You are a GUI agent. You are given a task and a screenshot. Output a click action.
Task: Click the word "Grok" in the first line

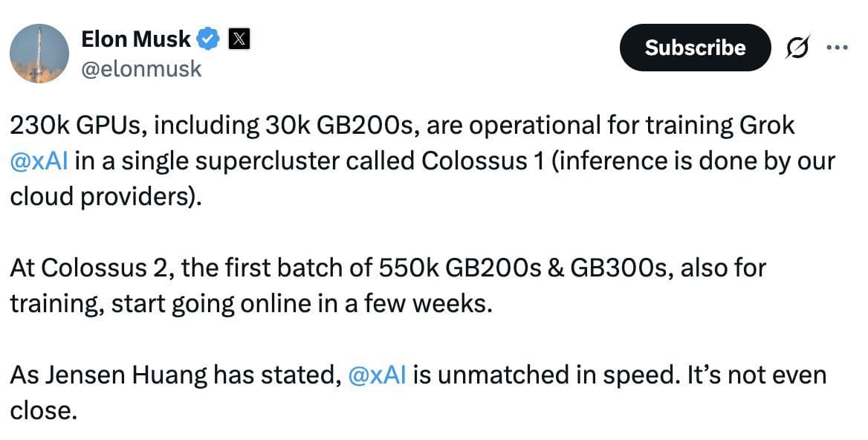pyautogui.click(x=766, y=126)
